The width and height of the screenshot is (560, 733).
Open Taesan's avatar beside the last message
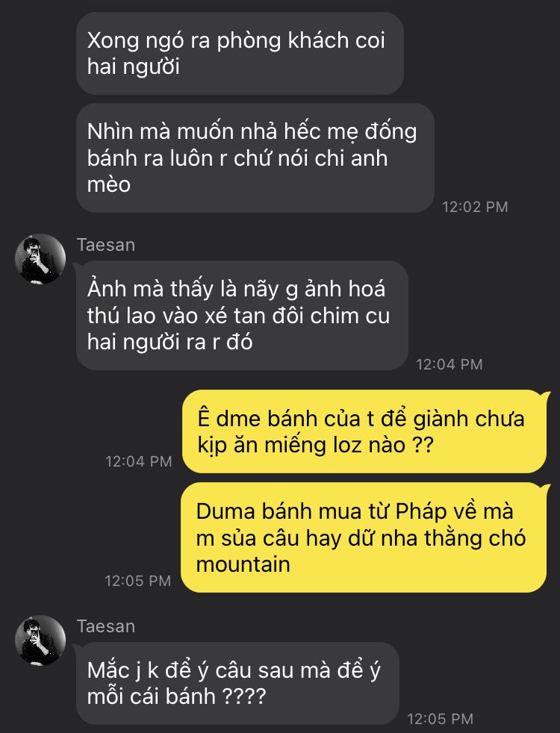40,640
